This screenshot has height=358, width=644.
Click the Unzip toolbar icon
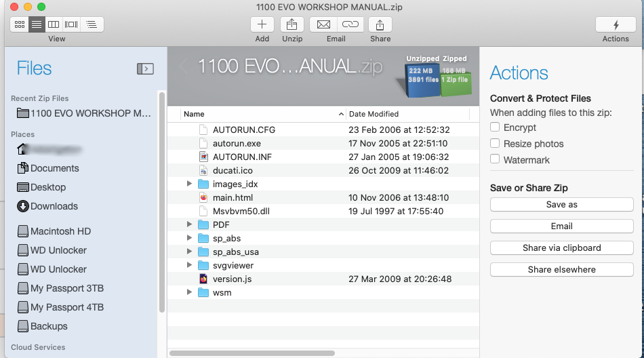tap(292, 24)
